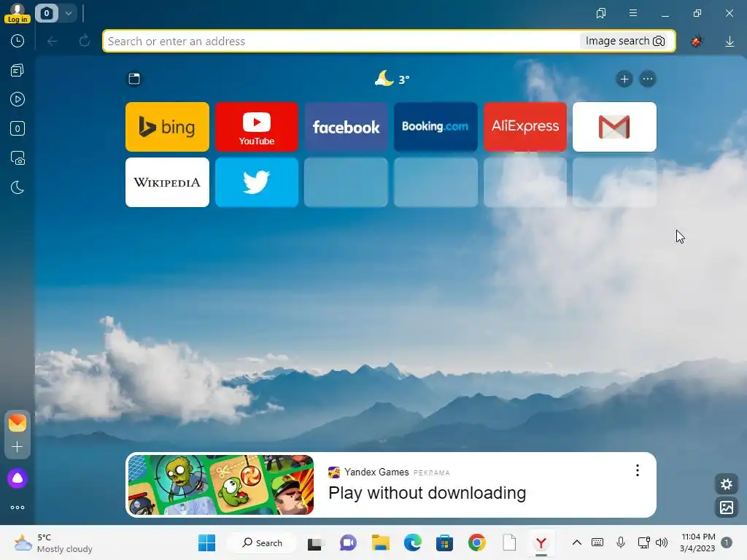
Task: Click the Play without downloading headline
Action: [427, 493]
